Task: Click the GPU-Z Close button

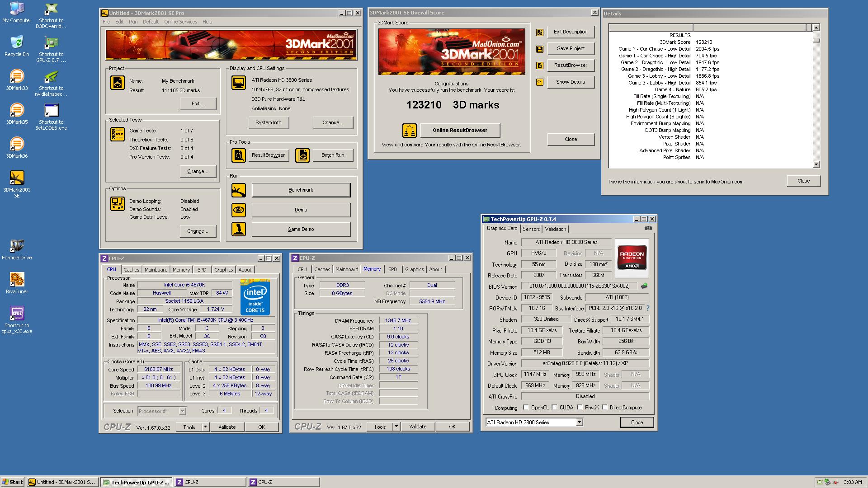Action: point(637,422)
